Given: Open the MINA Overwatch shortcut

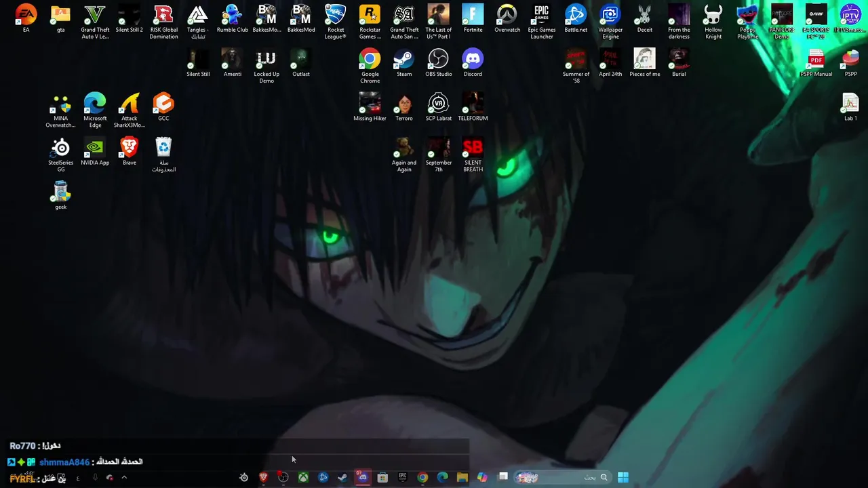Looking at the screenshot, I should pos(60,110).
